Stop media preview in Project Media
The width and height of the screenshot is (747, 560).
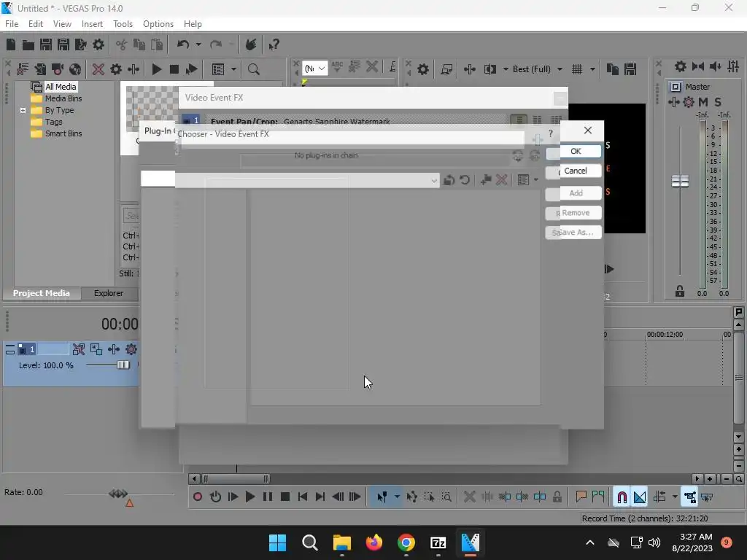(x=174, y=69)
